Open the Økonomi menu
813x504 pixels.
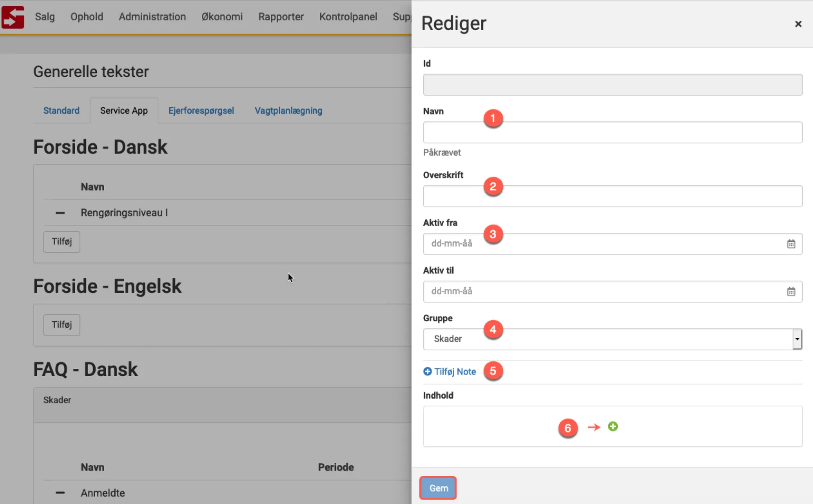point(222,17)
